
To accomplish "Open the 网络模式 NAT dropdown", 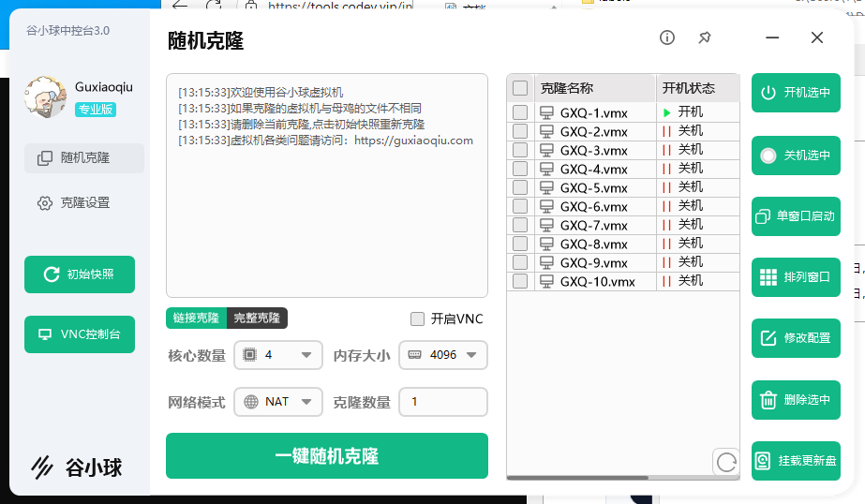I will point(278,402).
